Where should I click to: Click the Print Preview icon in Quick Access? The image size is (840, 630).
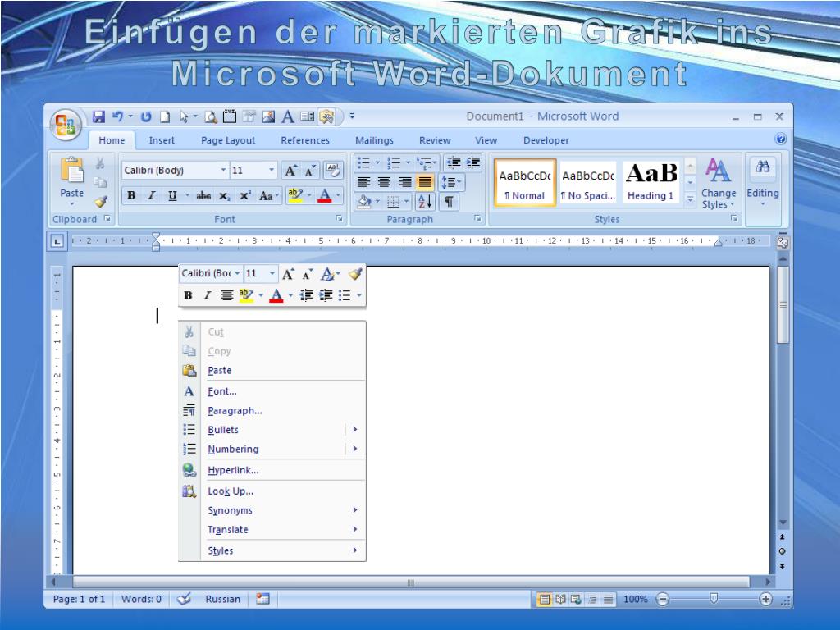click(x=211, y=116)
